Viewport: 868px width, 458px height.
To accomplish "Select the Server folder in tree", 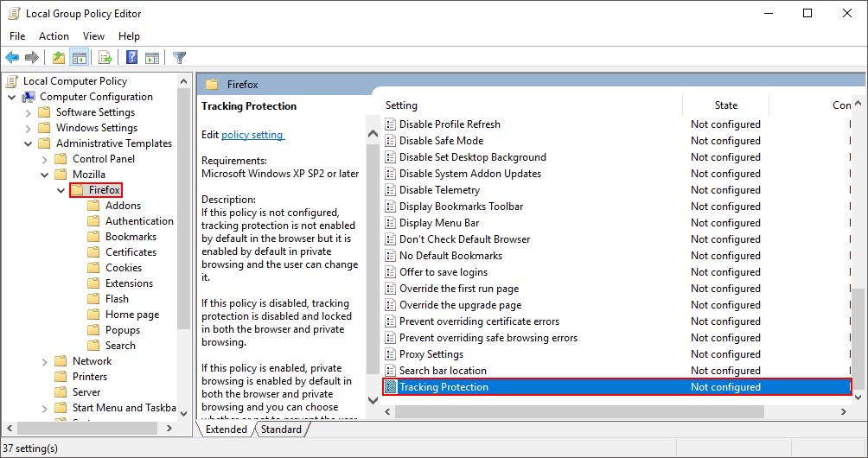I will pyautogui.click(x=86, y=392).
